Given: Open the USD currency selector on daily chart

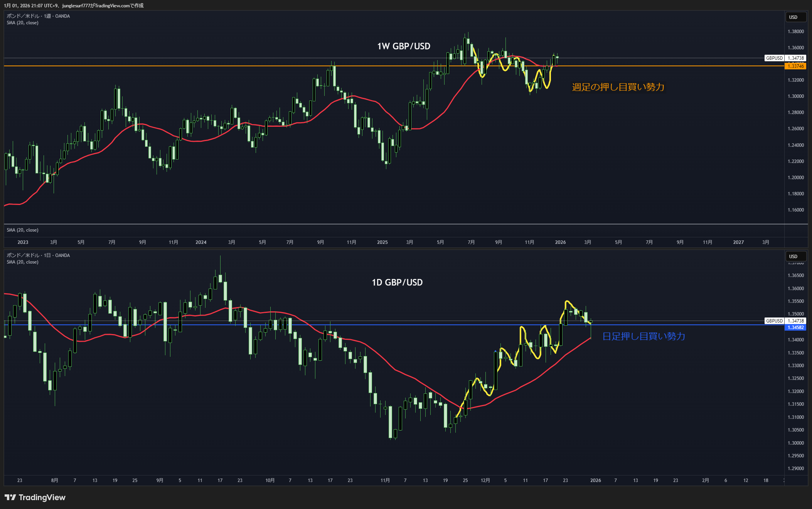Looking at the screenshot, I should point(795,257).
